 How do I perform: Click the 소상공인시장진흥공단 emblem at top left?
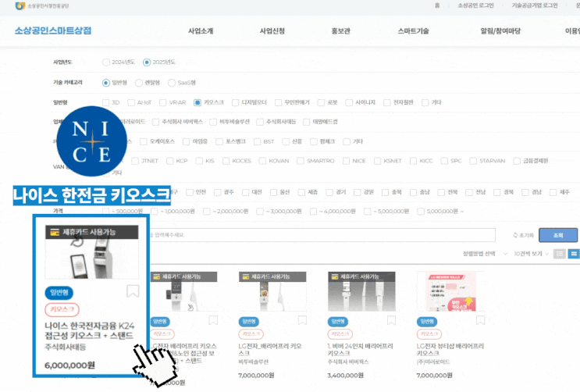tap(20, 6)
